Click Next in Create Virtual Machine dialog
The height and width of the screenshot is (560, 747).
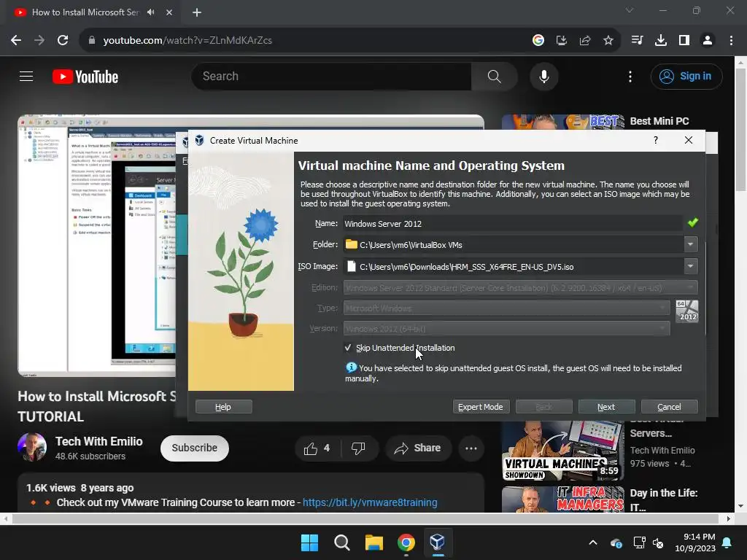(x=606, y=407)
